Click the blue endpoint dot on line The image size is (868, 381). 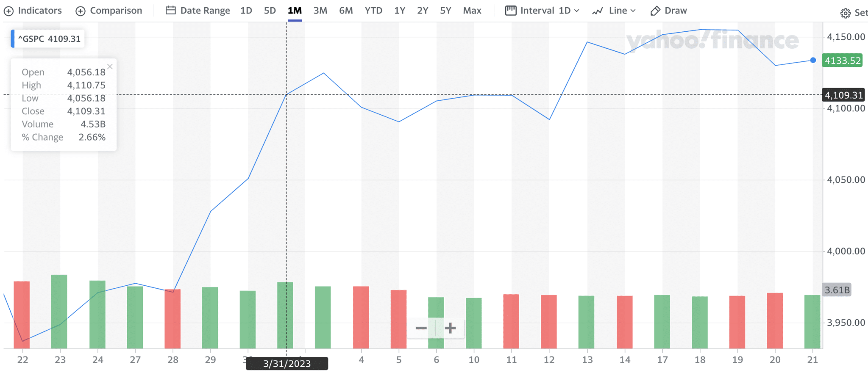coord(813,60)
